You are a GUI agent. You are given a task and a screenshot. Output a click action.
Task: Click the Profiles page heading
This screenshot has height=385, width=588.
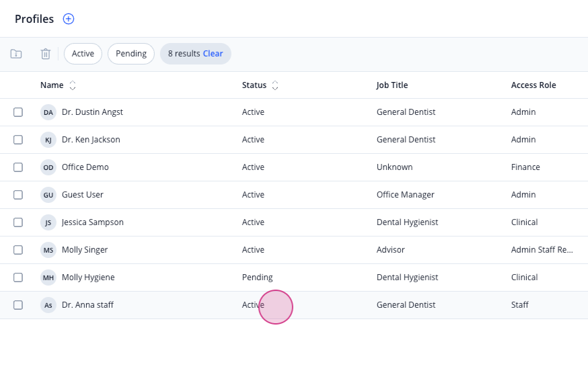[34, 19]
